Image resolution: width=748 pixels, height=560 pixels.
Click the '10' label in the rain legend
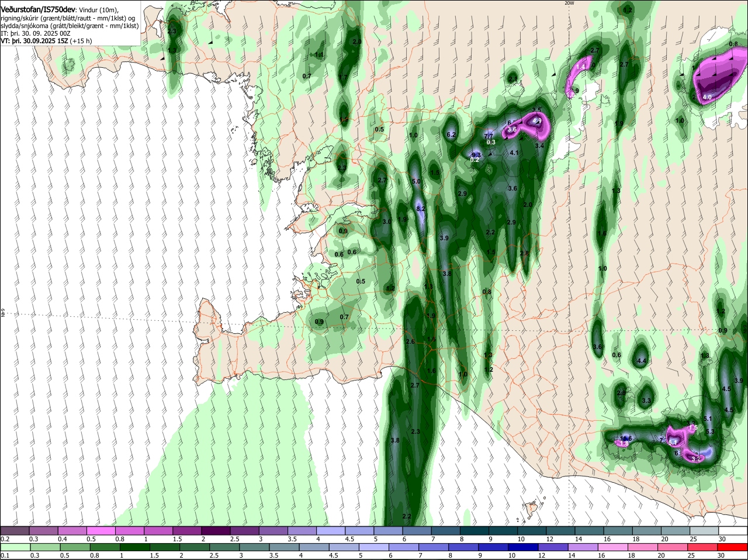(512, 555)
